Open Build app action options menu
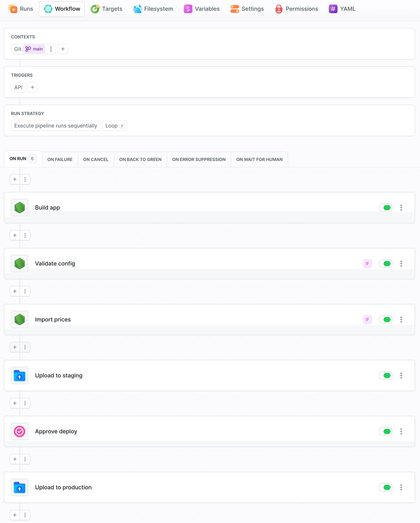The image size is (420, 523). point(401,208)
